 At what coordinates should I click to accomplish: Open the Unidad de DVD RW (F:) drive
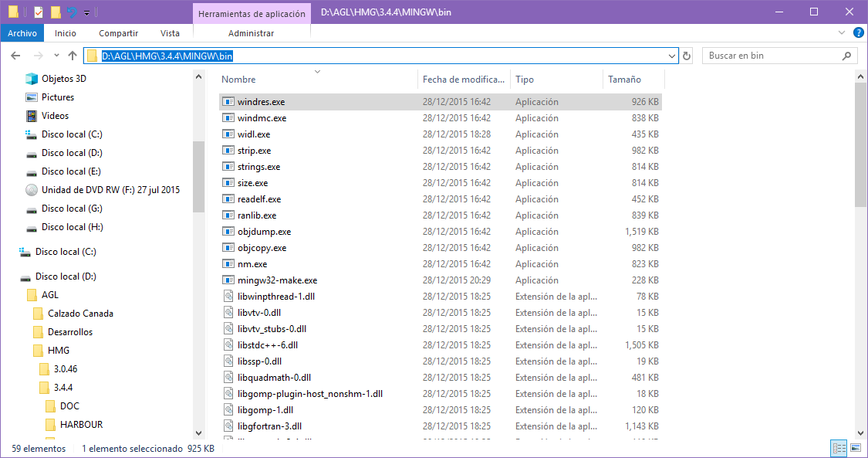click(110, 190)
